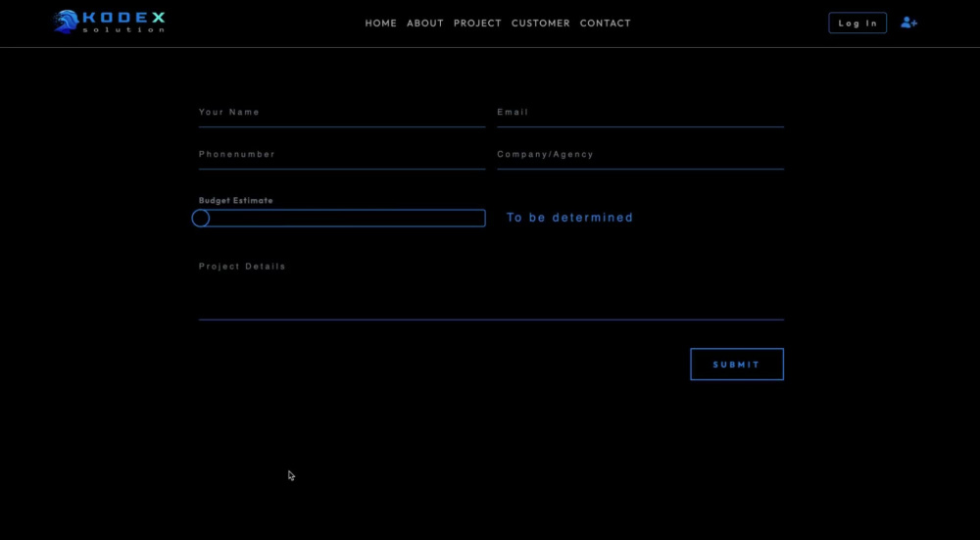The width and height of the screenshot is (980, 540).
Task: Open the Home menu item
Action: point(380,24)
